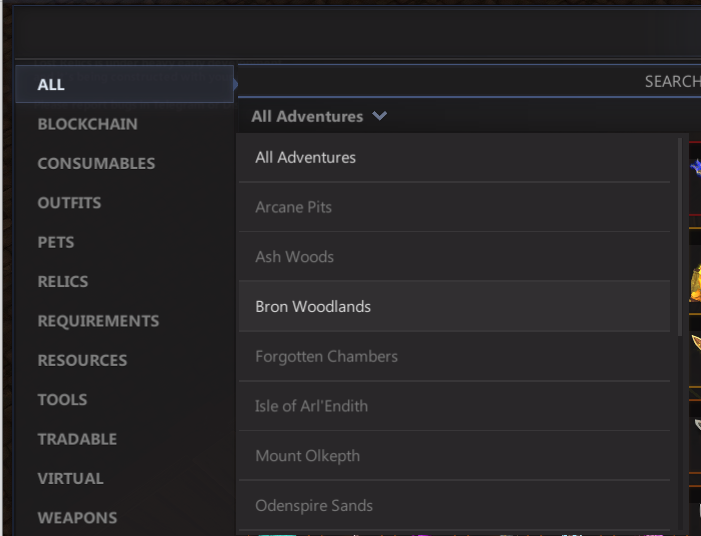Show OUTFITS items

click(x=69, y=203)
